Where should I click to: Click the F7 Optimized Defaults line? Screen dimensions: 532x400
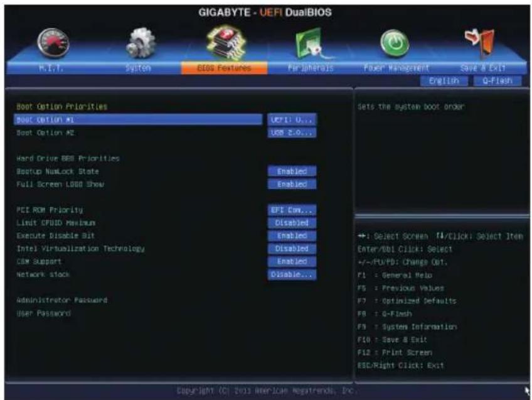tap(407, 301)
